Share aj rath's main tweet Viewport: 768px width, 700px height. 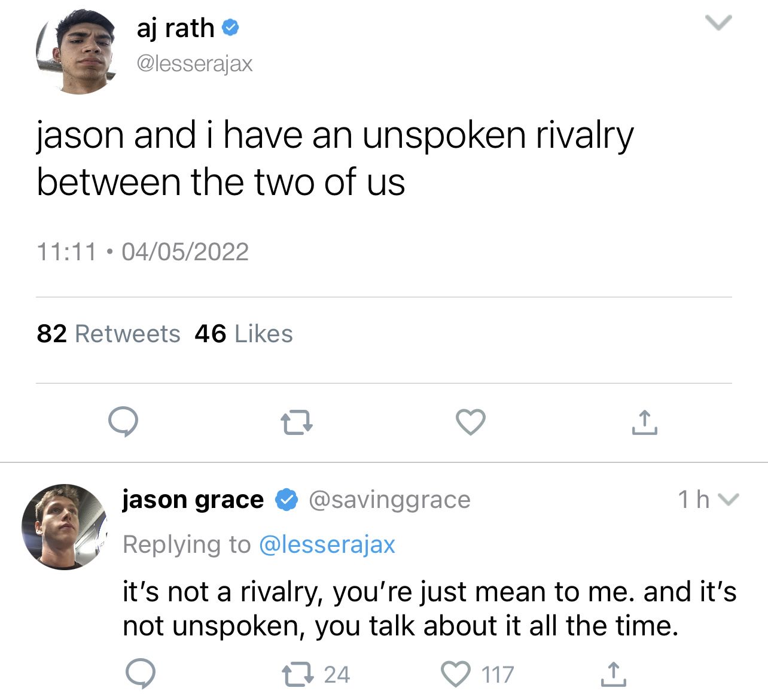(x=644, y=422)
